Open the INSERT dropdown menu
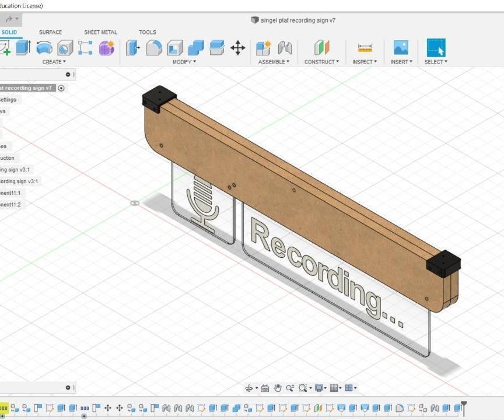 tap(401, 62)
